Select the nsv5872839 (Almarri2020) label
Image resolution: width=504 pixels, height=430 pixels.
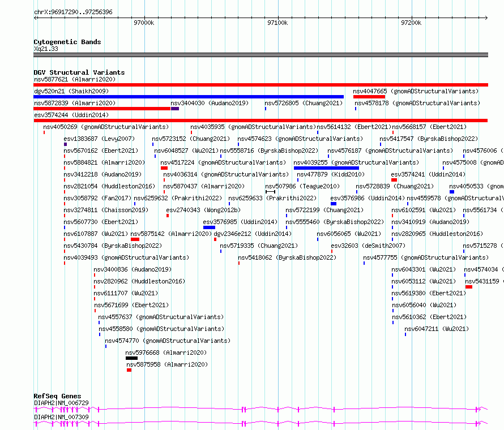pyautogui.click(x=75, y=103)
